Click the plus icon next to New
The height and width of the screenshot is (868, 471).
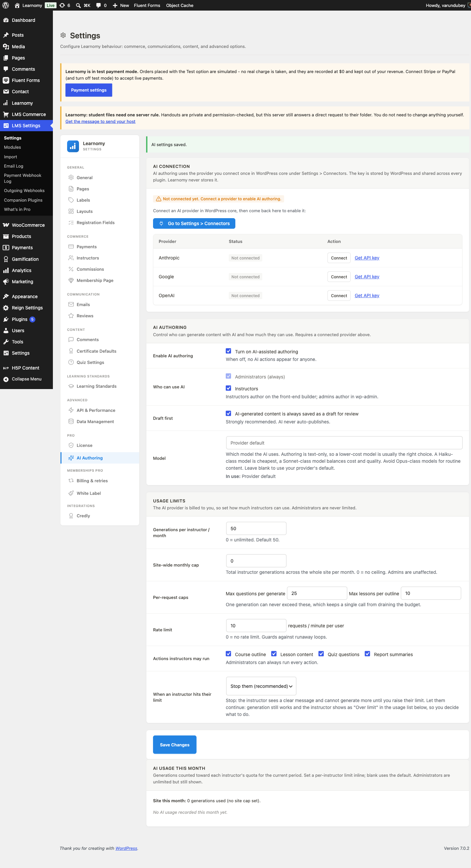click(115, 5)
